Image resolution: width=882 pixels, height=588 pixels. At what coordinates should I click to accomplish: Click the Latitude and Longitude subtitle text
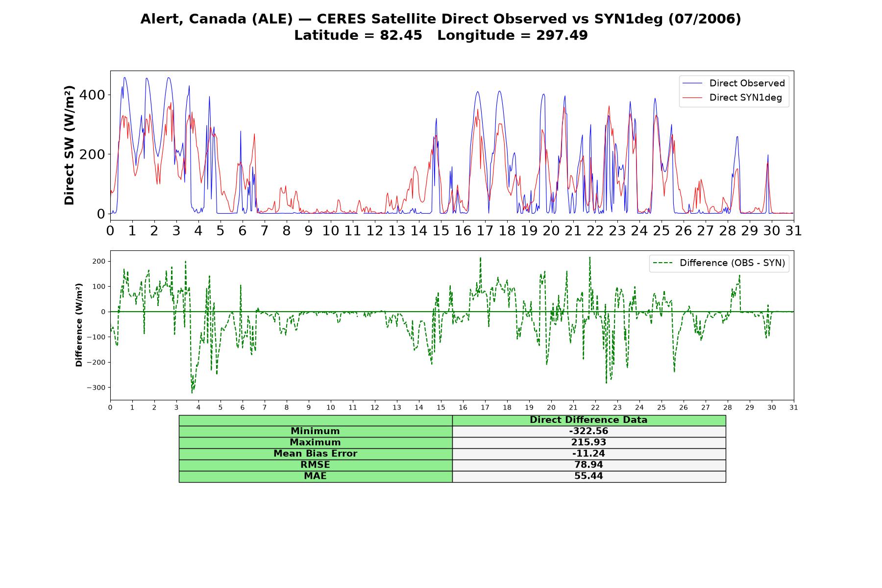point(441,35)
